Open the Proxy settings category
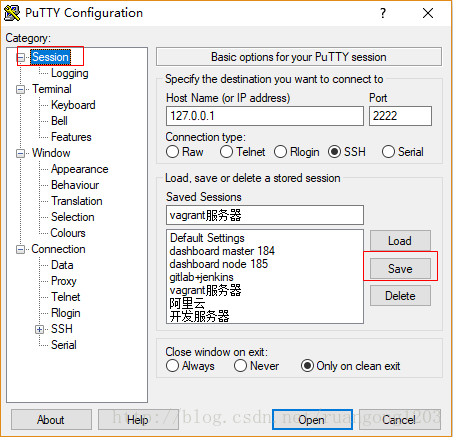 (64, 281)
